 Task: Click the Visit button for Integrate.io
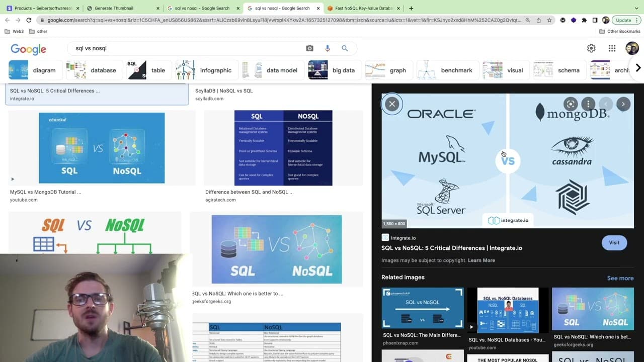click(x=614, y=242)
